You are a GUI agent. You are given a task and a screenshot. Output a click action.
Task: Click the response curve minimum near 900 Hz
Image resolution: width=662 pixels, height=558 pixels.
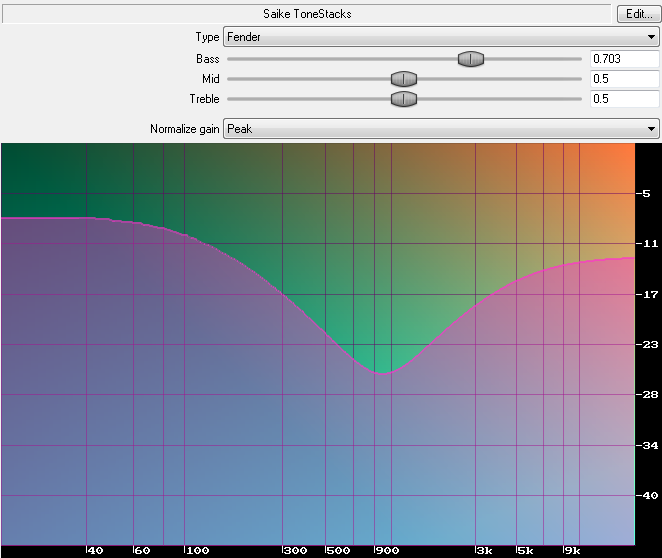(x=382, y=374)
